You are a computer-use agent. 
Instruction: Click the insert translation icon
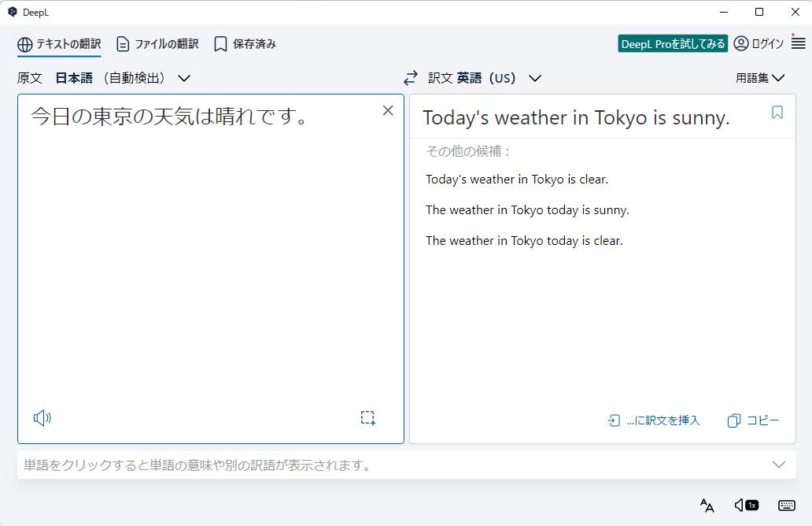[x=614, y=420]
